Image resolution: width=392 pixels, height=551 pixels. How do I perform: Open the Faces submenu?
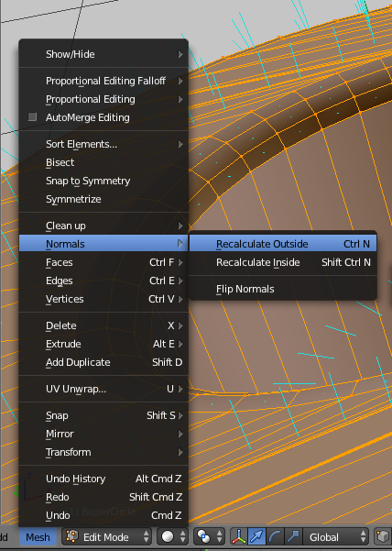103,262
